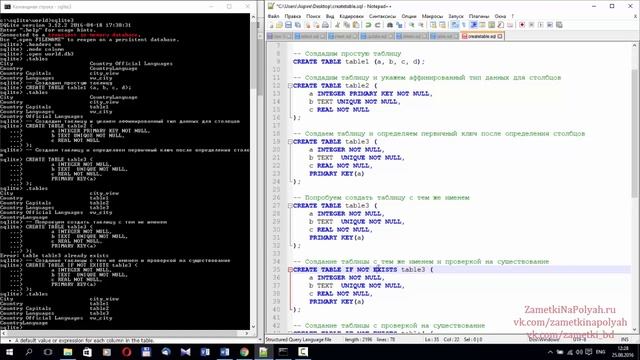This screenshot has height=360, width=640.
Task: Click Dos\Windows line ending in status bar
Action: coord(544,340)
